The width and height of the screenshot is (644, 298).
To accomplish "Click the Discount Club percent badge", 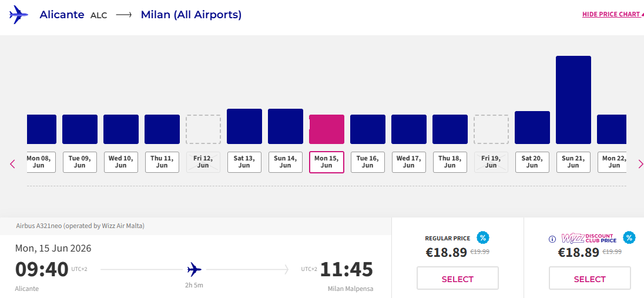I will (x=629, y=238).
